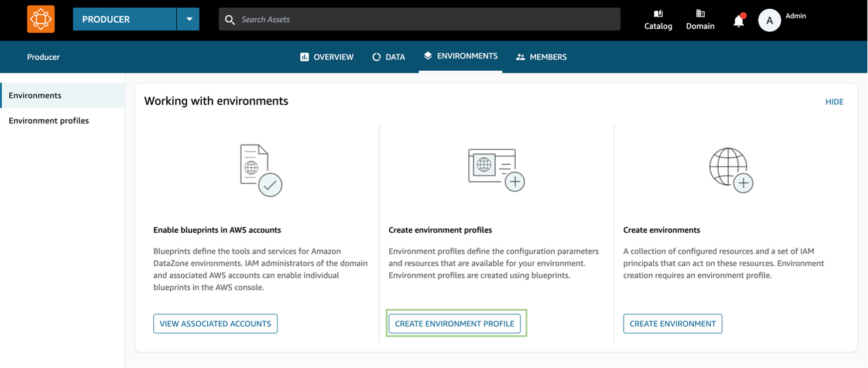Switch to the OVERVIEW tab

pos(327,57)
